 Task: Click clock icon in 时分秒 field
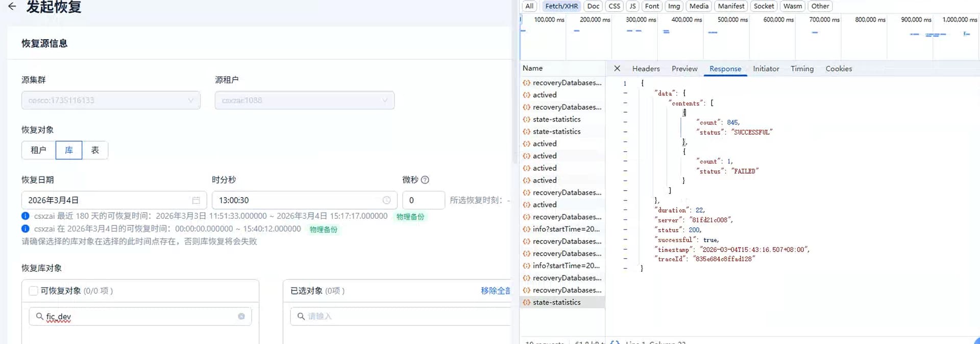[x=386, y=200]
